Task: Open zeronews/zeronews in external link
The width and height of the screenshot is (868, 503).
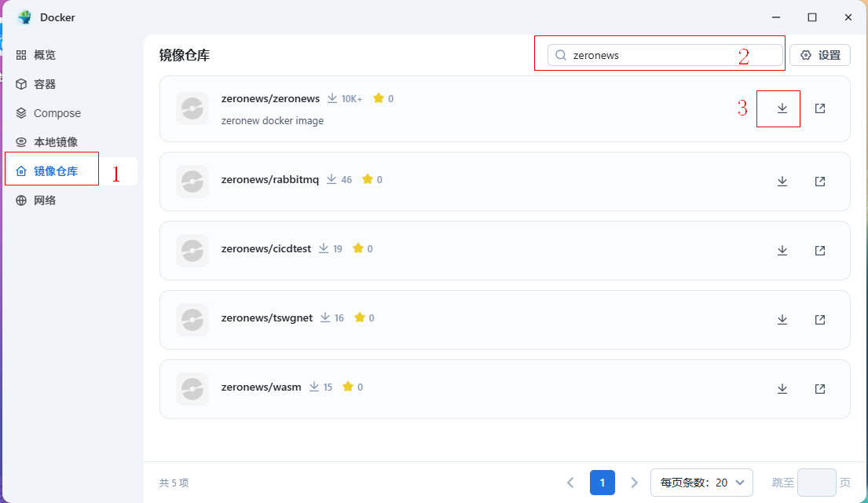Action: (x=820, y=108)
